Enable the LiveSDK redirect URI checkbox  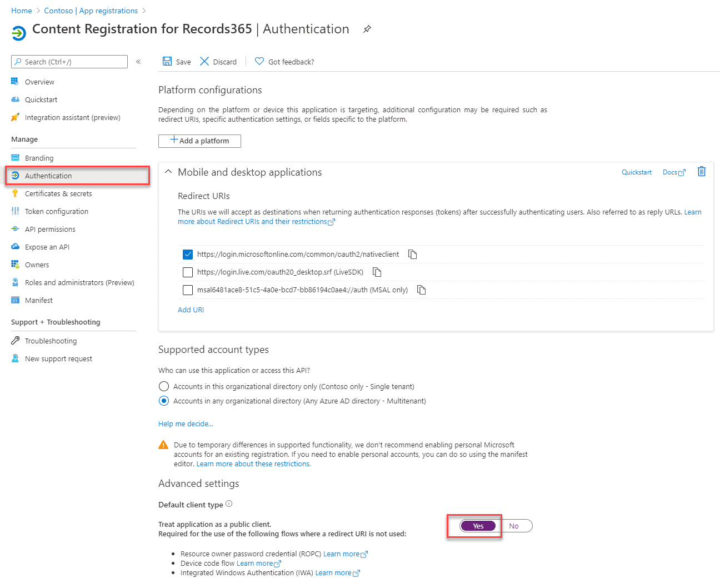[188, 272]
